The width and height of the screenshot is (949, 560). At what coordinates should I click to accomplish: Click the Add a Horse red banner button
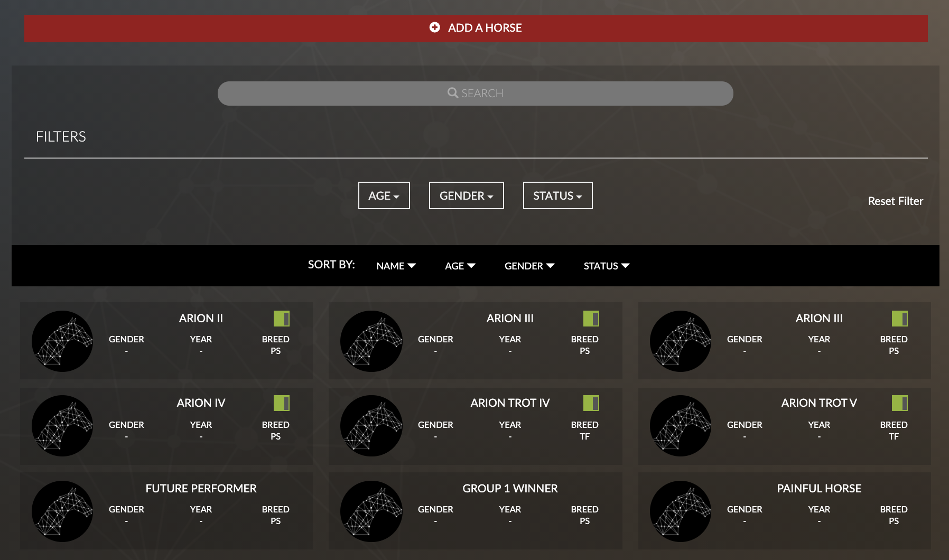coord(476,29)
